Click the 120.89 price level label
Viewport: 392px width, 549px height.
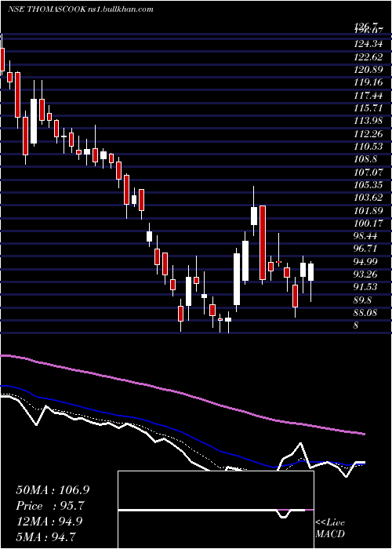(x=368, y=70)
